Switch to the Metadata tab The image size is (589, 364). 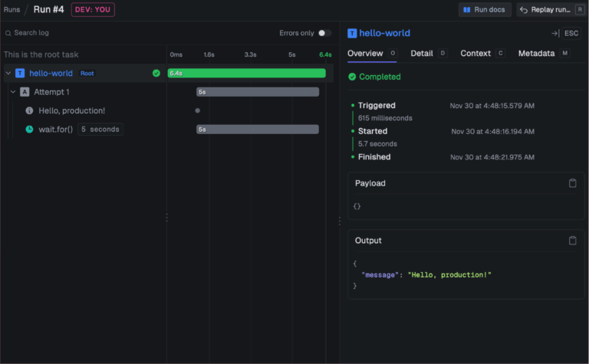point(544,54)
